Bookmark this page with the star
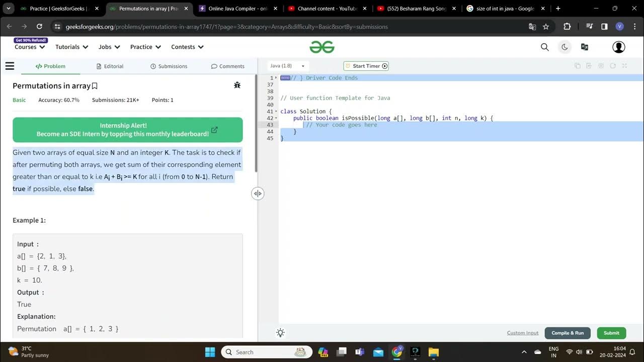 pos(546,27)
